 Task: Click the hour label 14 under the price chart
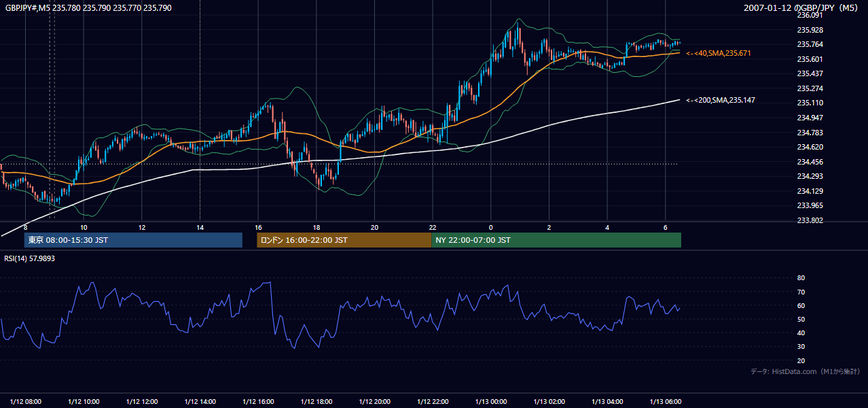tap(200, 227)
